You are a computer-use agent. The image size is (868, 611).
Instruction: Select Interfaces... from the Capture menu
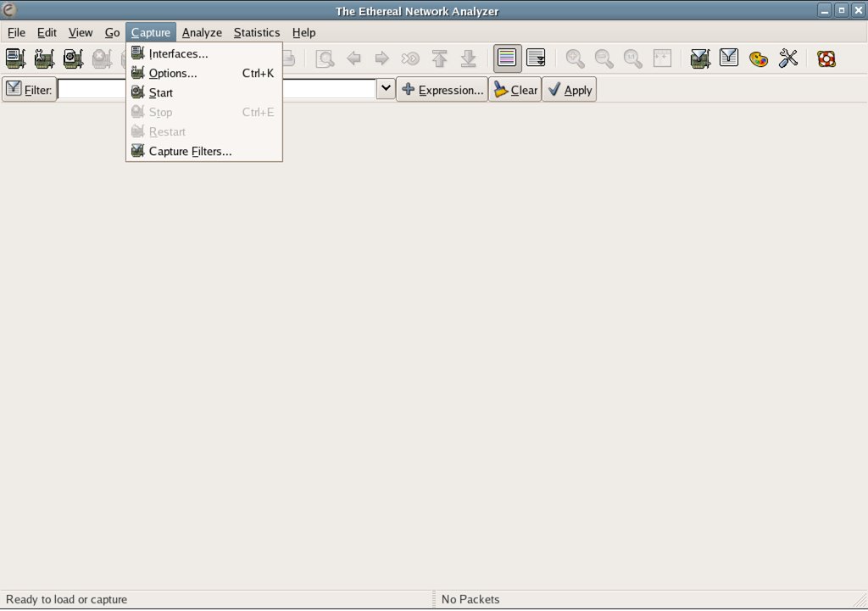pos(178,53)
